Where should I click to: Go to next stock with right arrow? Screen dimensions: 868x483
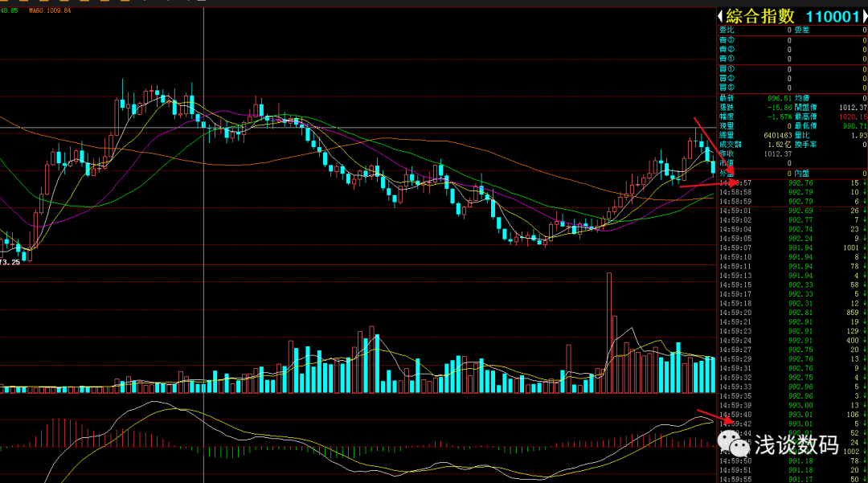point(865,17)
